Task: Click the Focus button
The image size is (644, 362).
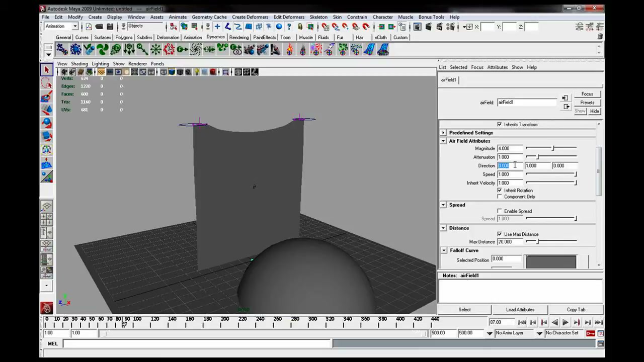Action: 587,94
